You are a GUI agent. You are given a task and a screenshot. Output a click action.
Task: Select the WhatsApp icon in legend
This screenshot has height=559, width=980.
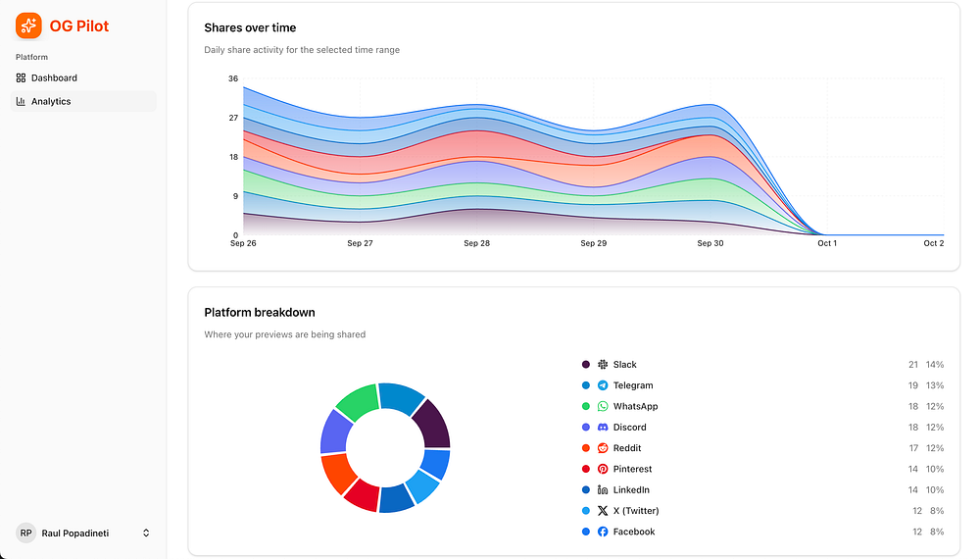click(x=603, y=406)
